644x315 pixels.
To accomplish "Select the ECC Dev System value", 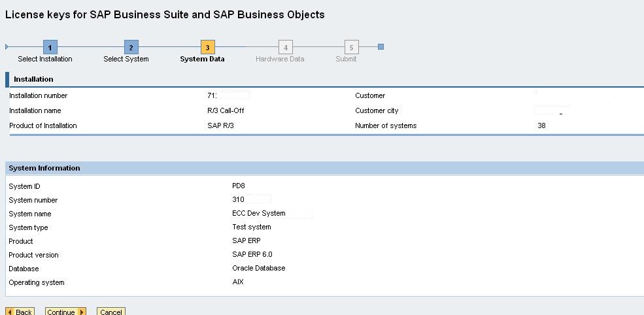I will pos(259,214).
